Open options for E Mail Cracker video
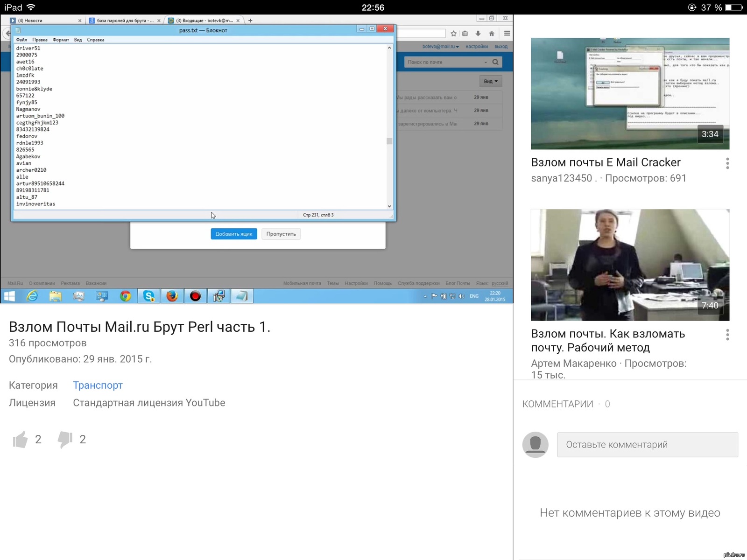 pyautogui.click(x=727, y=163)
